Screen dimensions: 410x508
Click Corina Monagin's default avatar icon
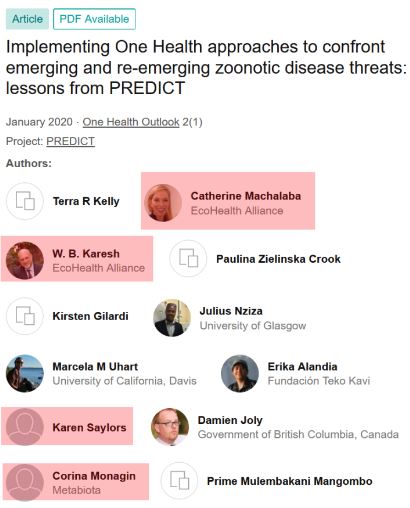tap(25, 482)
